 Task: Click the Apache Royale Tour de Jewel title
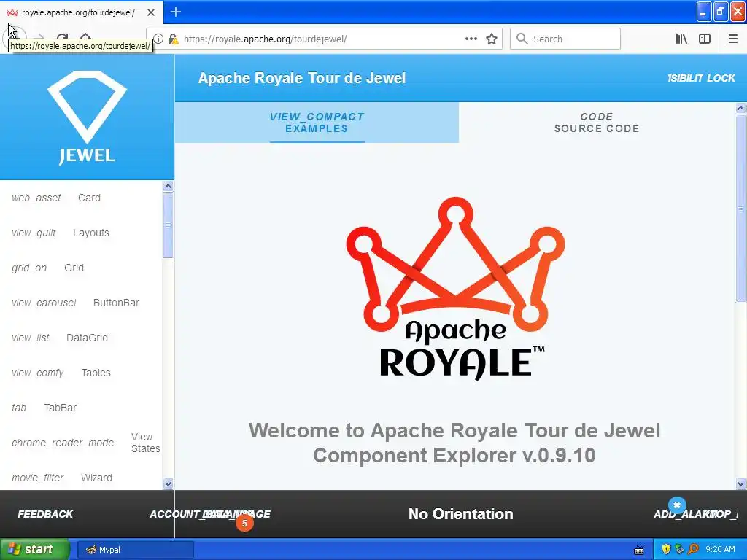[x=302, y=78]
